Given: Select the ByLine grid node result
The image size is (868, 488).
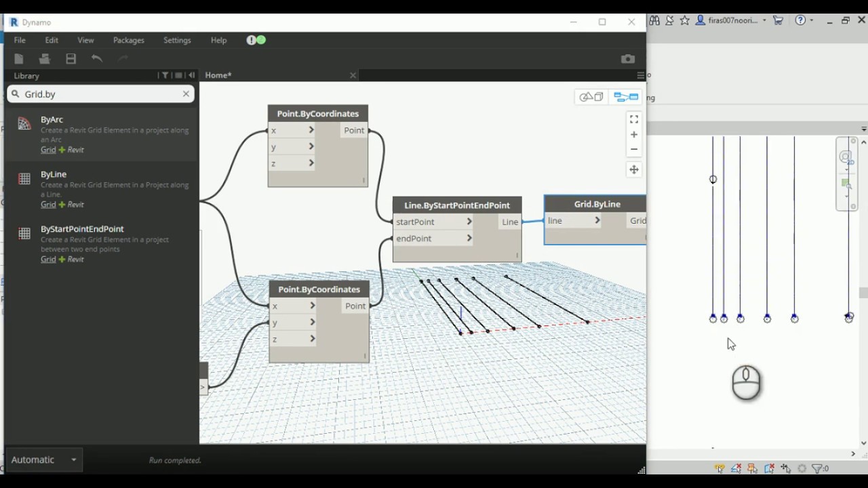Looking at the screenshot, I should click(102, 189).
